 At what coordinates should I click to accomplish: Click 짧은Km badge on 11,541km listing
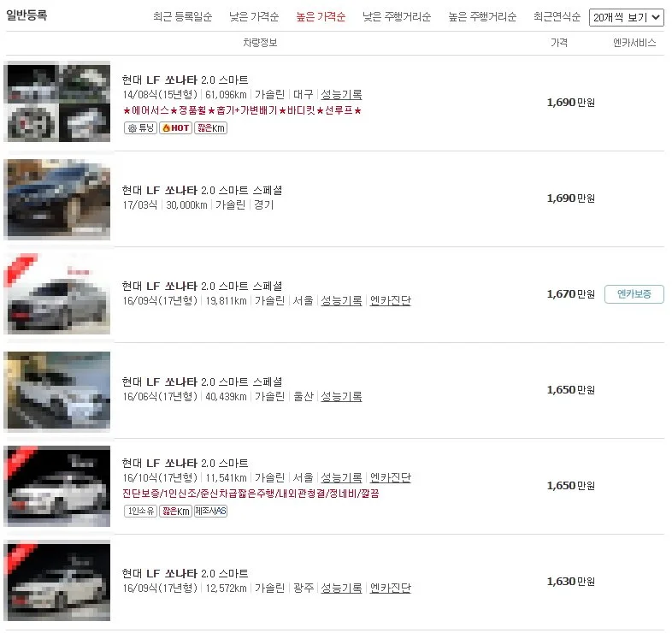pyautogui.click(x=176, y=511)
